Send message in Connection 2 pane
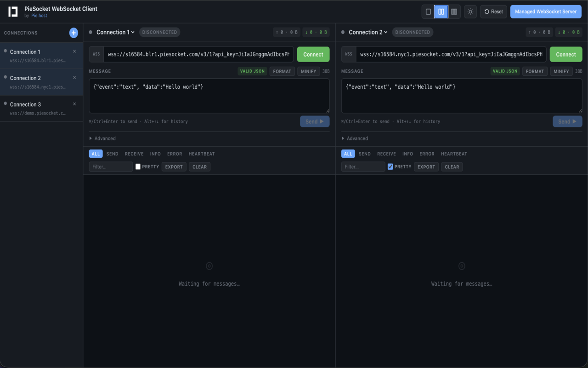Screen dimensions: 588x368 point(567,121)
